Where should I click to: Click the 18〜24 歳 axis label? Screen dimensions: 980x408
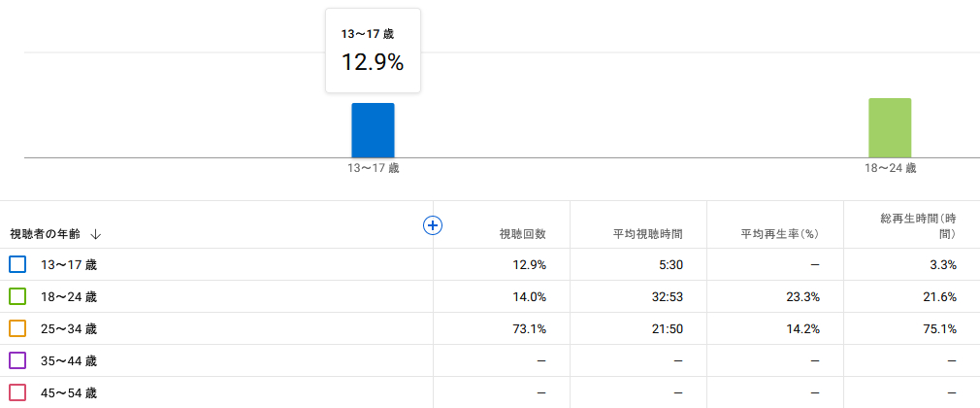(890, 168)
